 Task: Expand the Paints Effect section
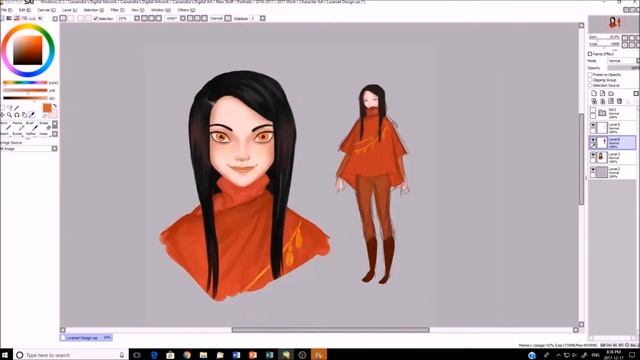click(x=590, y=54)
